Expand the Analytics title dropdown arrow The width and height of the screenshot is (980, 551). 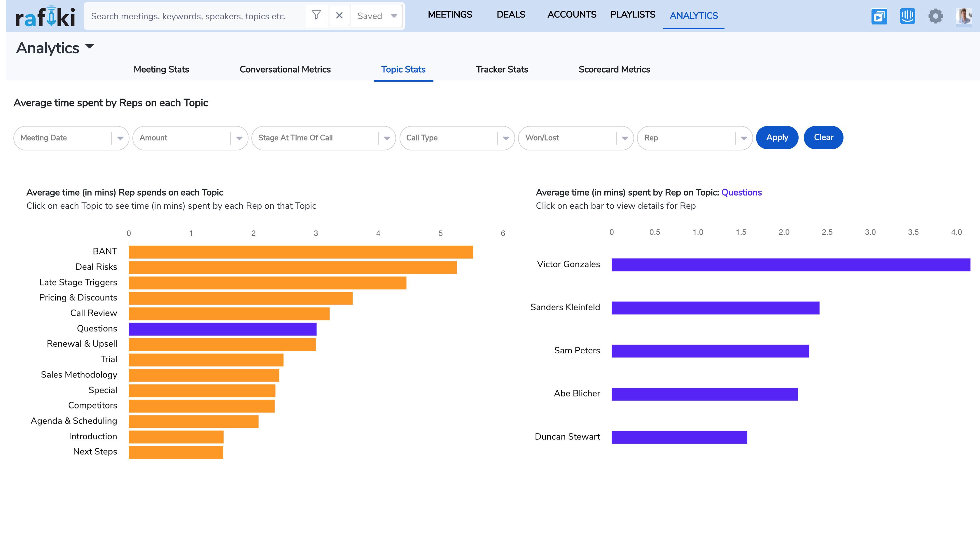[90, 47]
